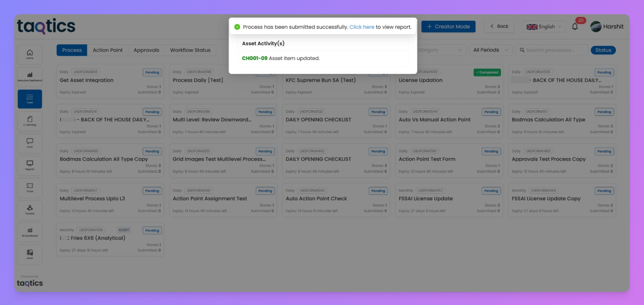This screenshot has height=305, width=644.
Task: Click the Asset Activity(s) heading
Action: click(x=263, y=43)
